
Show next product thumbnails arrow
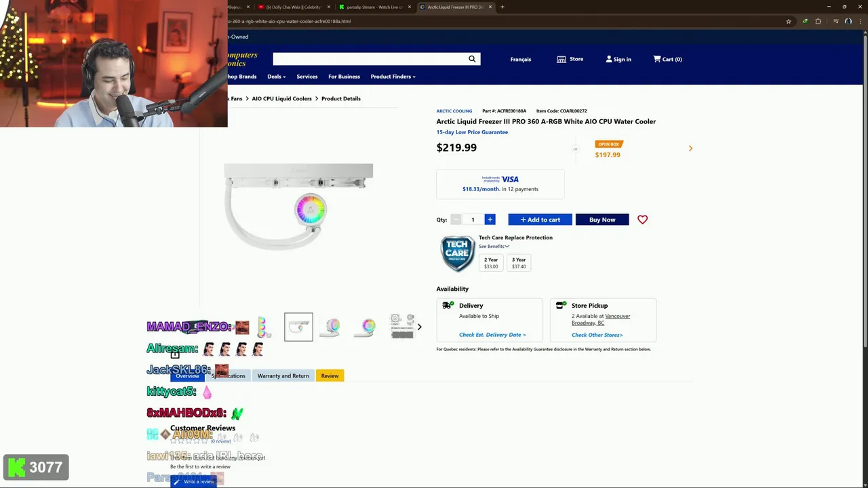(x=419, y=327)
